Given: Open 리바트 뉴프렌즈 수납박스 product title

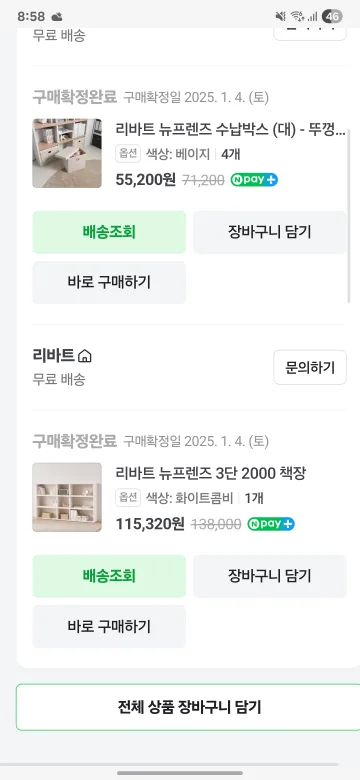Looking at the screenshot, I should pyautogui.click(x=231, y=131).
